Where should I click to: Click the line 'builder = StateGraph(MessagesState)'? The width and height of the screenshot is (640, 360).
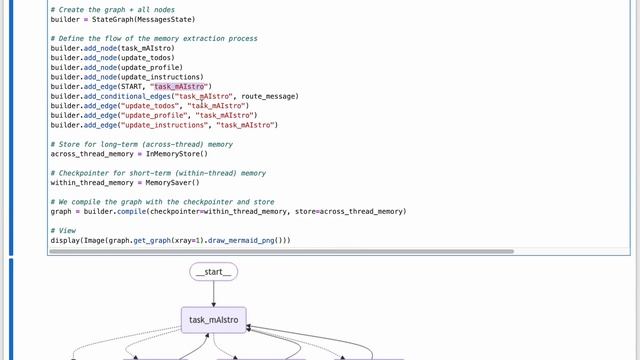[x=123, y=19]
